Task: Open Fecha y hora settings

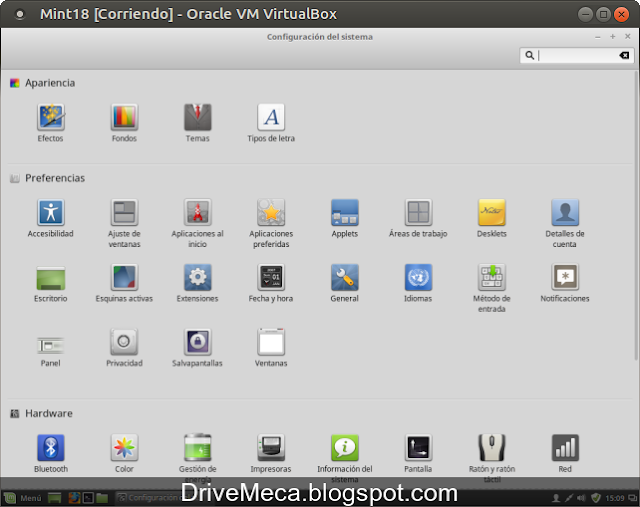Action: (x=271, y=284)
